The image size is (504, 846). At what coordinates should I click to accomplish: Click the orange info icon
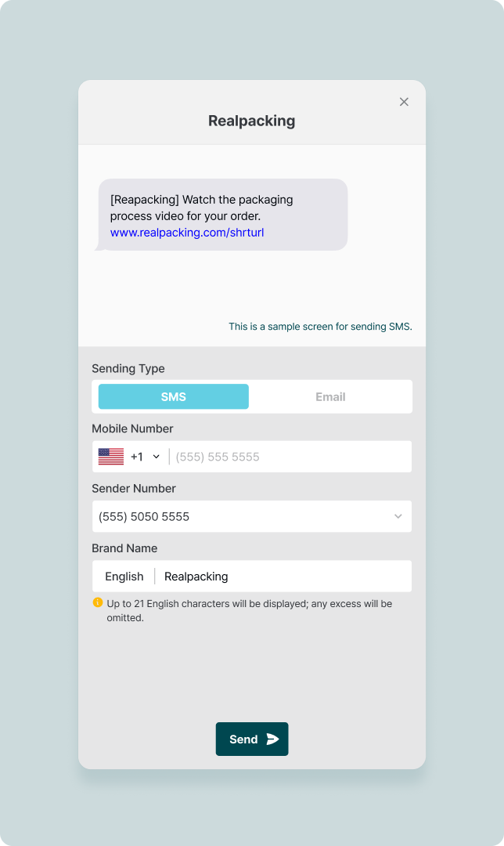pos(98,602)
